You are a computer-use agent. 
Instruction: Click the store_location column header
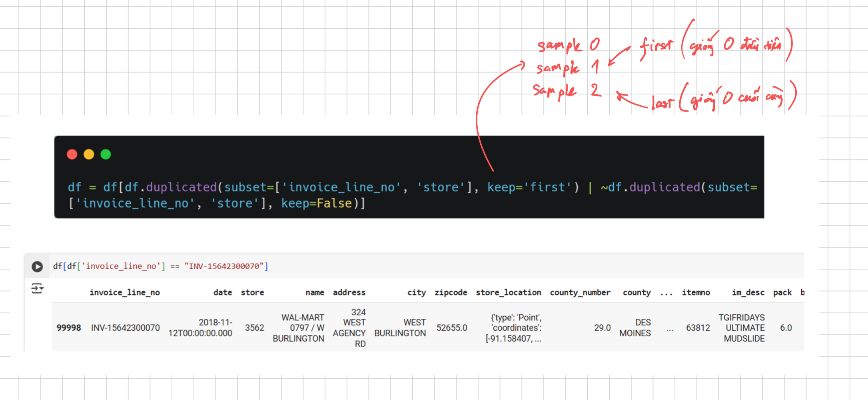point(508,292)
